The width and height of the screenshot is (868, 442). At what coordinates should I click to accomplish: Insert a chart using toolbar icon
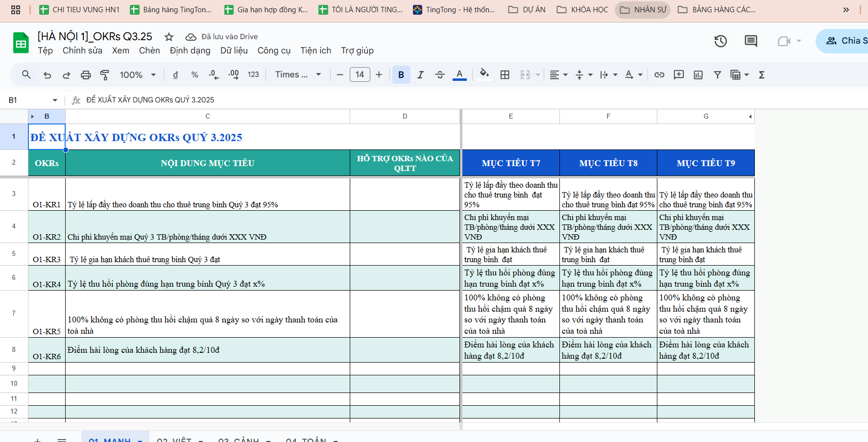point(698,75)
